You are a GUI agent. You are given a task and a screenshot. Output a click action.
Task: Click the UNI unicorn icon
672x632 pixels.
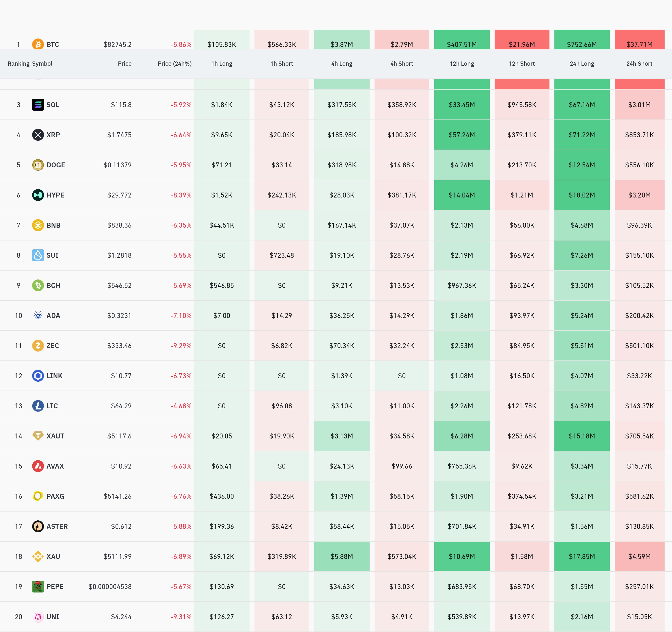(x=38, y=616)
